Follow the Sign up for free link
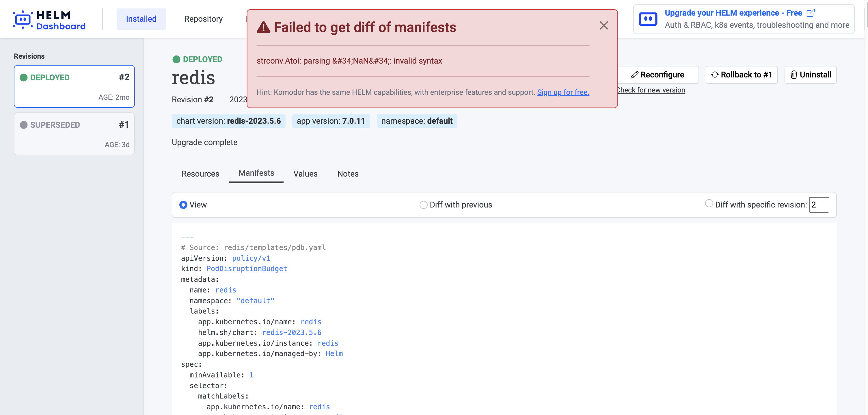Viewport: 868px width, 415px height. (x=563, y=92)
